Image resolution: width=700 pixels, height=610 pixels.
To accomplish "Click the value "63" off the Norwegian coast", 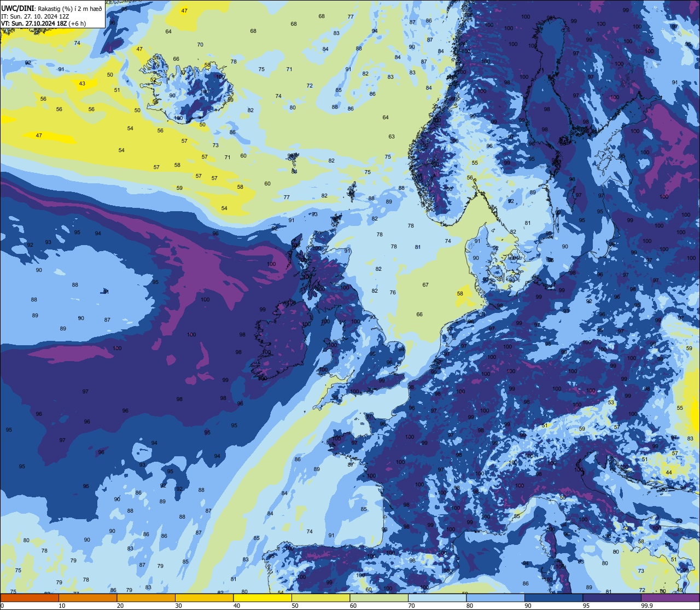I will point(392,137).
